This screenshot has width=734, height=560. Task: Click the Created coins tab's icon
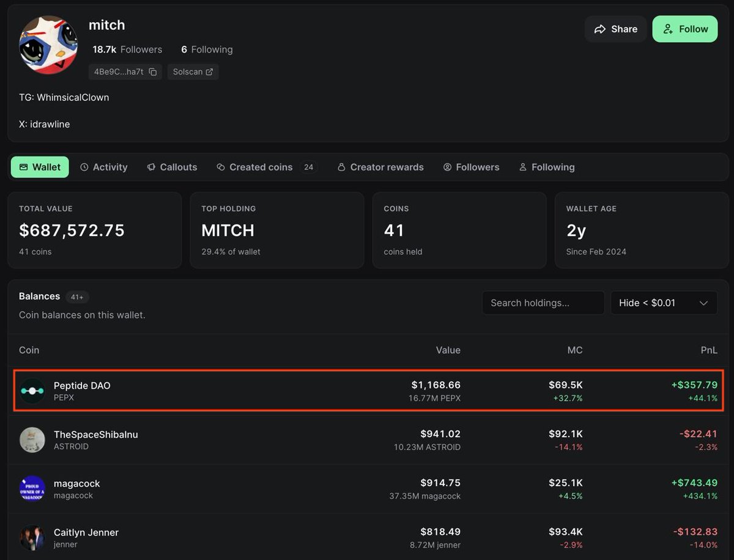click(x=221, y=167)
